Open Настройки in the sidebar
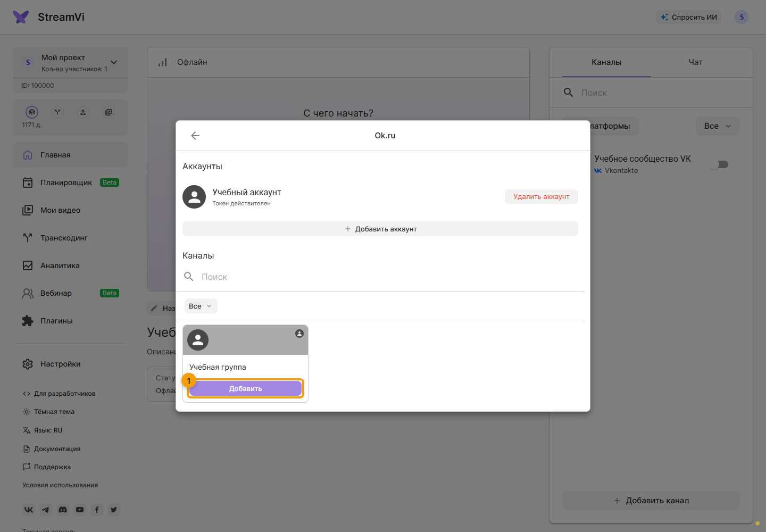The height and width of the screenshot is (532, 766). click(x=70, y=364)
